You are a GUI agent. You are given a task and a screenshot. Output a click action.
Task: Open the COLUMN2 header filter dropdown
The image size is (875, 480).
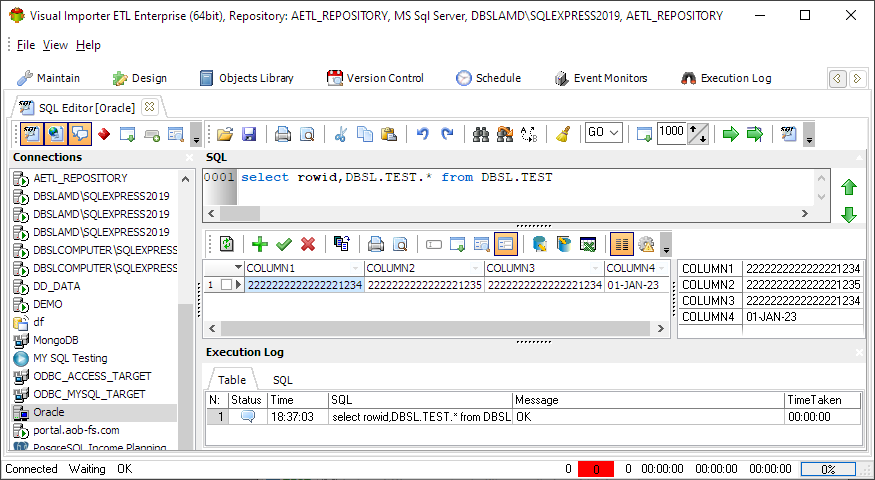(476, 268)
